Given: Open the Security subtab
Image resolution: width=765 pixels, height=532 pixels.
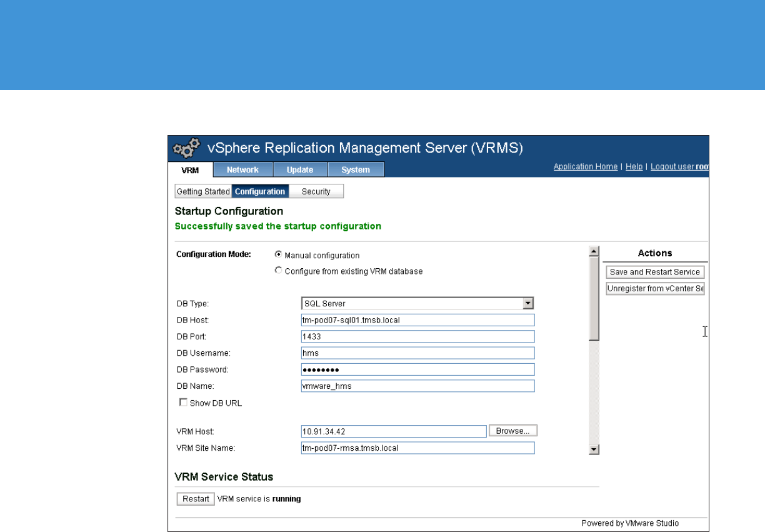Looking at the screenshot, I should tap(316, 191).
